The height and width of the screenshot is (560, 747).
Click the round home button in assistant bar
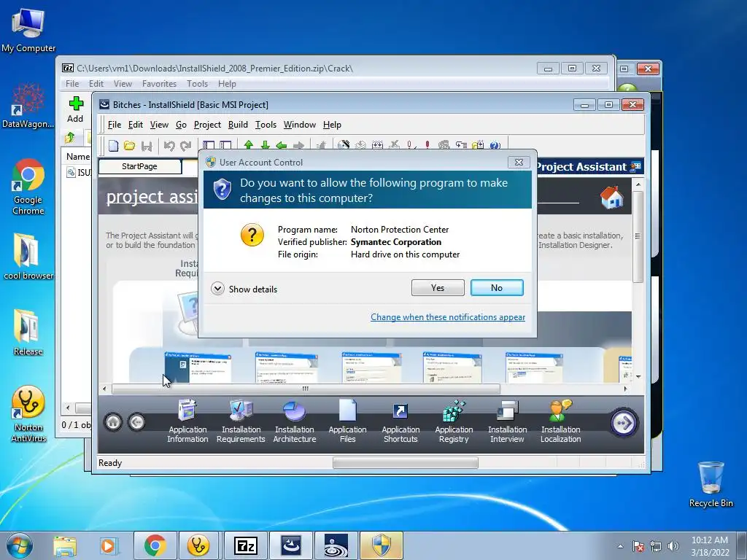(x=113, y=422)
